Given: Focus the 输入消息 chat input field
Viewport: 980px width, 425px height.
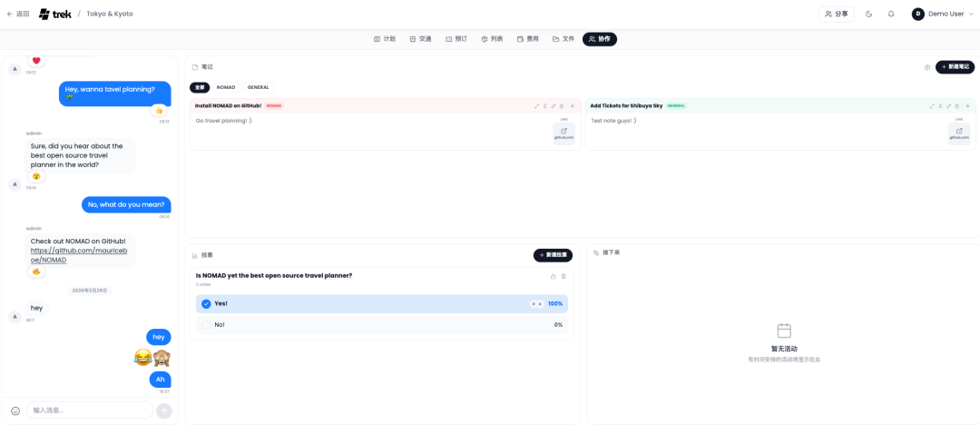Looking at the screenshot, I should (89, 410).
